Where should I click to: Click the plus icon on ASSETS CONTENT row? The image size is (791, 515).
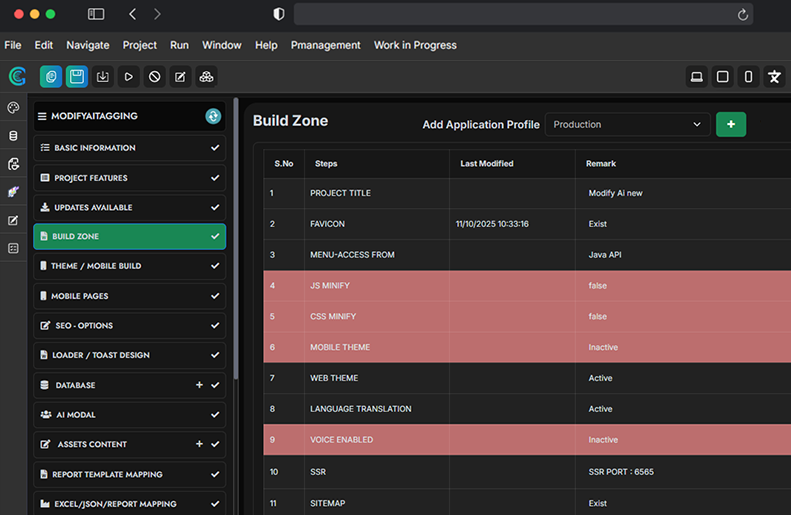pos(199,444)
